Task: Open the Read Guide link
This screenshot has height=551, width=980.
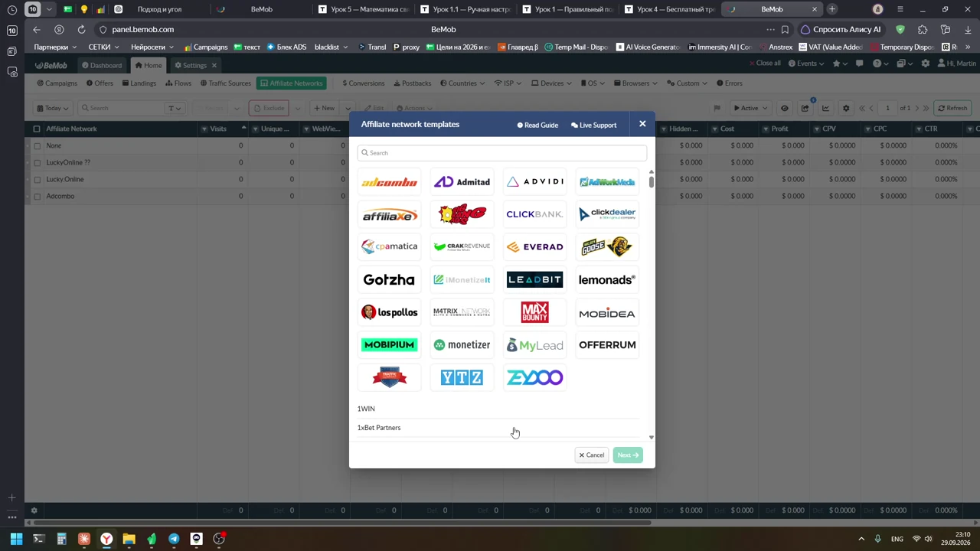Action: [x=537, y=125]
